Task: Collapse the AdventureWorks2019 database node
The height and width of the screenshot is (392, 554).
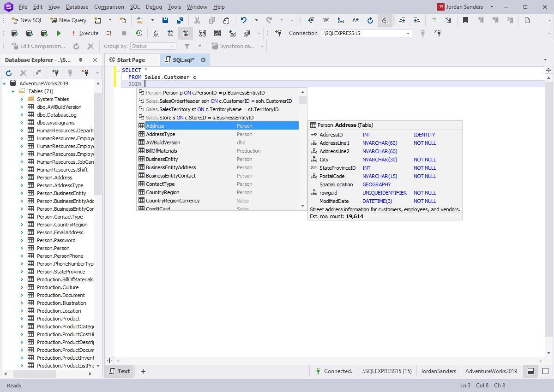Action: (5, 83)
